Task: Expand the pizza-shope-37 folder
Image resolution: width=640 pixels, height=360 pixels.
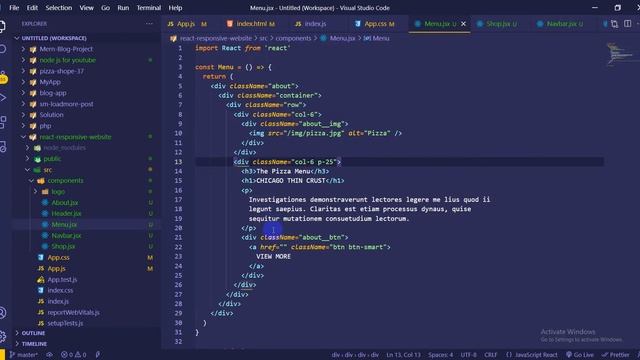Action: click(x=61, y=71)
